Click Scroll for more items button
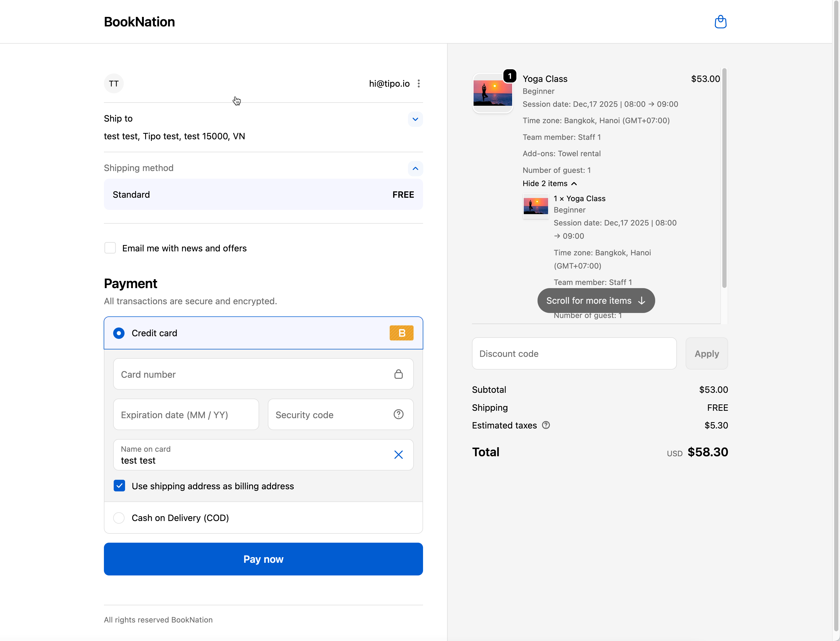 (x=596, y=301)
